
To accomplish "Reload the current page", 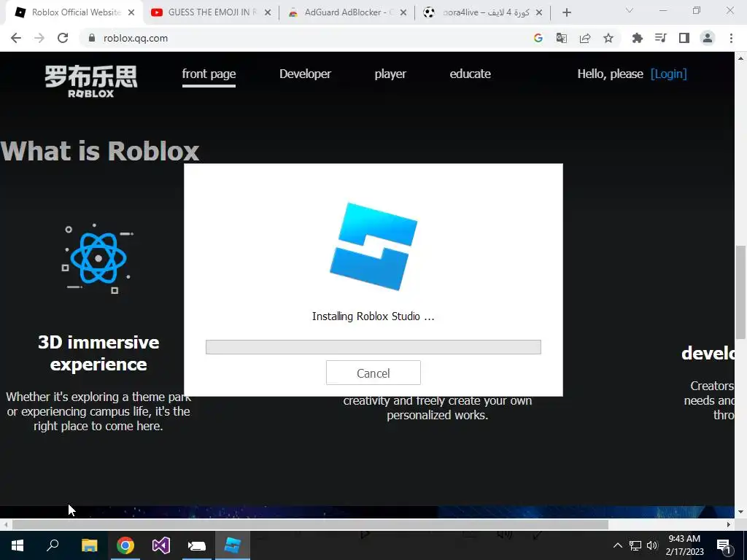I will coord(63,38).
